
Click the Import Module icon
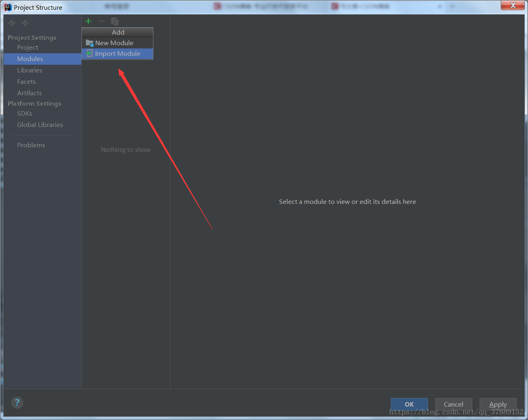89,53
